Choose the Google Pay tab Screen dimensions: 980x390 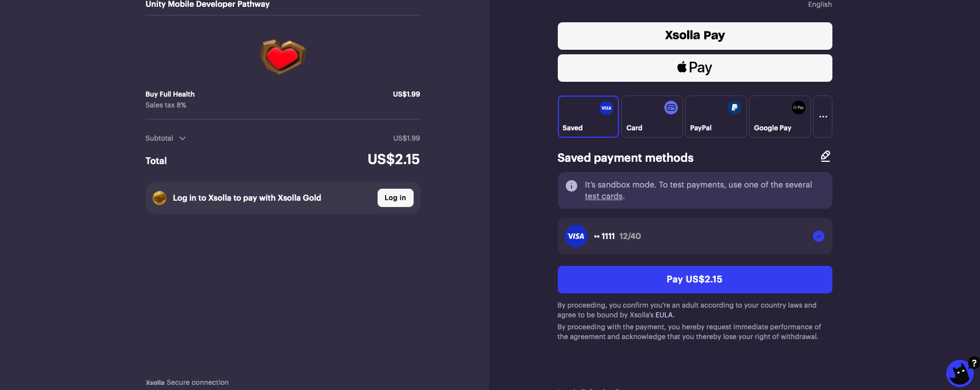[x=779, y=117]
